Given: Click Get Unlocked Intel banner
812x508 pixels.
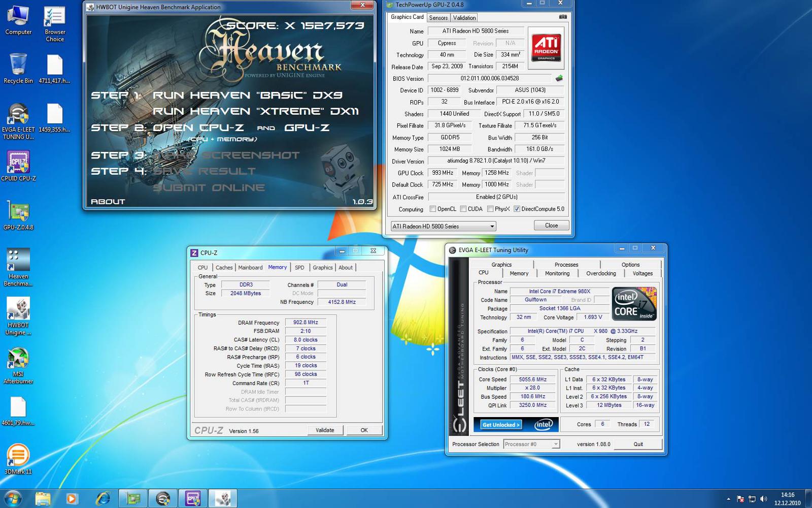Looking at the screenshot, I should pyautogui.click(x=516, y=425).
